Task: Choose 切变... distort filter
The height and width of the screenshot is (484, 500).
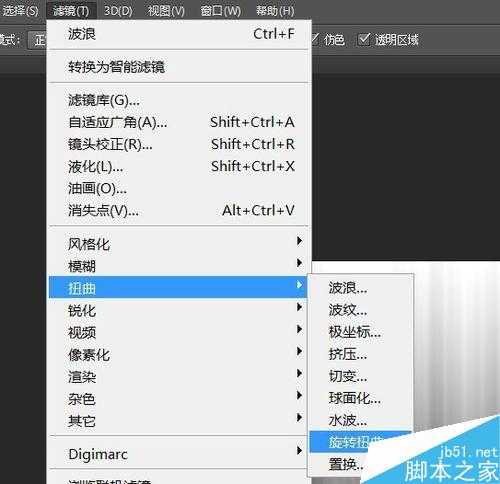Action: pyautogui.click(x=361, y=375)
